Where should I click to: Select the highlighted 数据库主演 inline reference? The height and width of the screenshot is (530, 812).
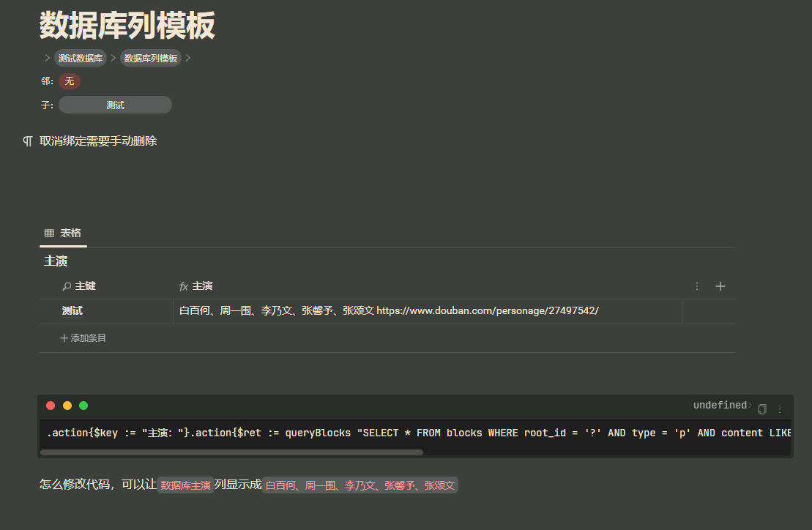point(185,485)
